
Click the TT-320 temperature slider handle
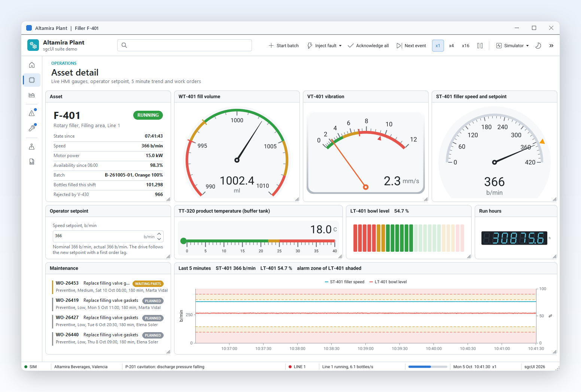pos(183,241)
